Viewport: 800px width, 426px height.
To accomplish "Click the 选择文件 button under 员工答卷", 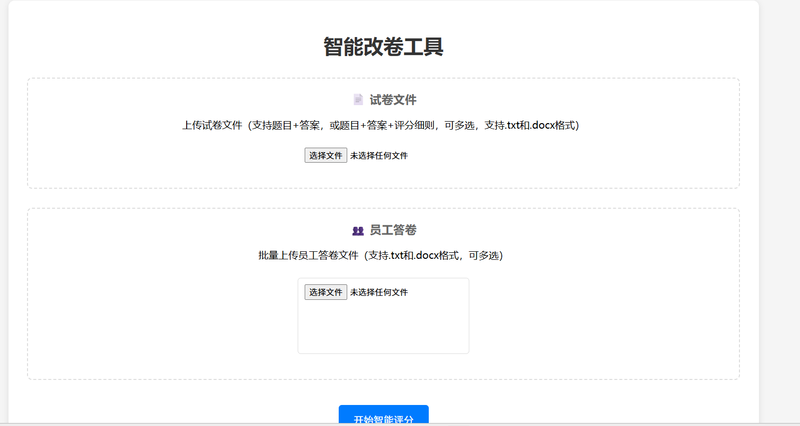I will (x=326, y=292).
